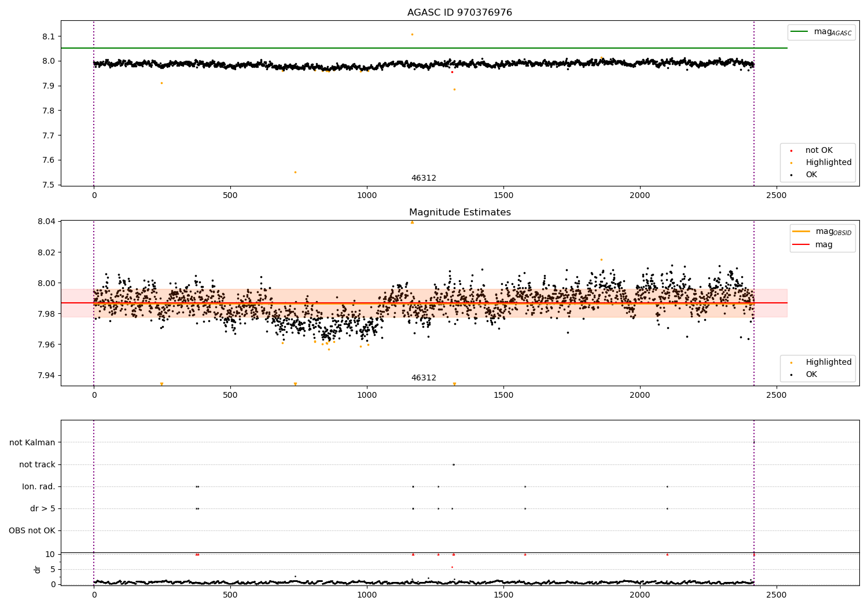The image size is (868, 608).
Task: Click the orange upward triangle at 8.04 level
Action: point(412,222)
